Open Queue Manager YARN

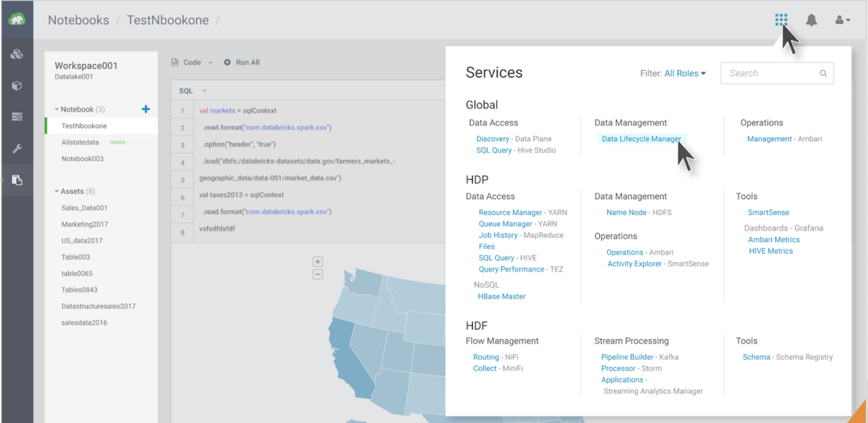(505, 224)
